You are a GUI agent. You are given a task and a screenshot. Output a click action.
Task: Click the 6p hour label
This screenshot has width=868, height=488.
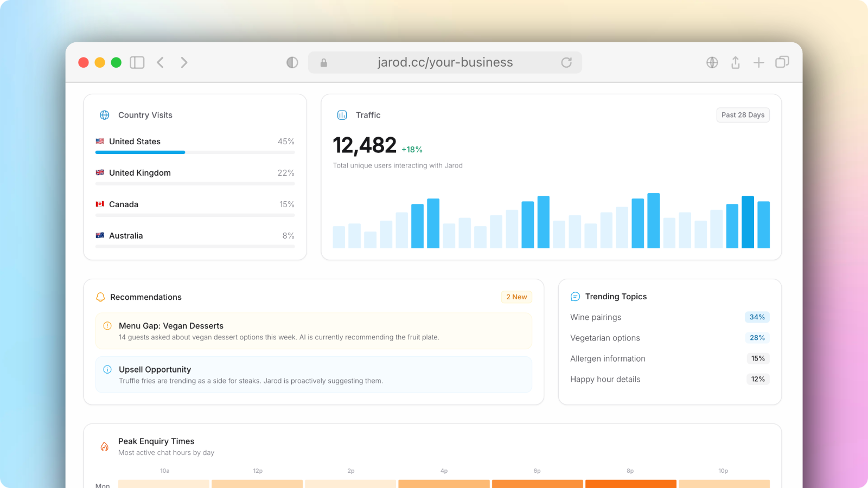pyautogui.click(x=537, y=471)
